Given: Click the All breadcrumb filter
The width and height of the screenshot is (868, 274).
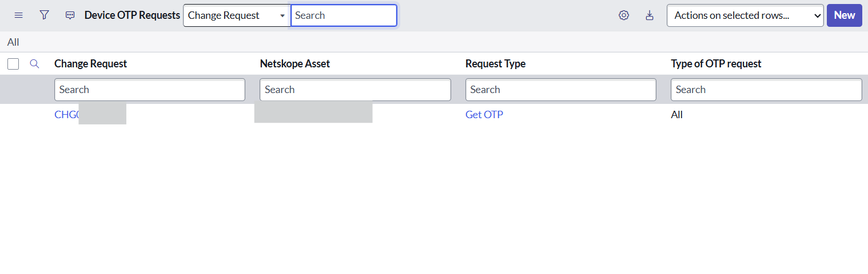Looking at the screenshot, I should pyautogui.click(x=13, y=42).
